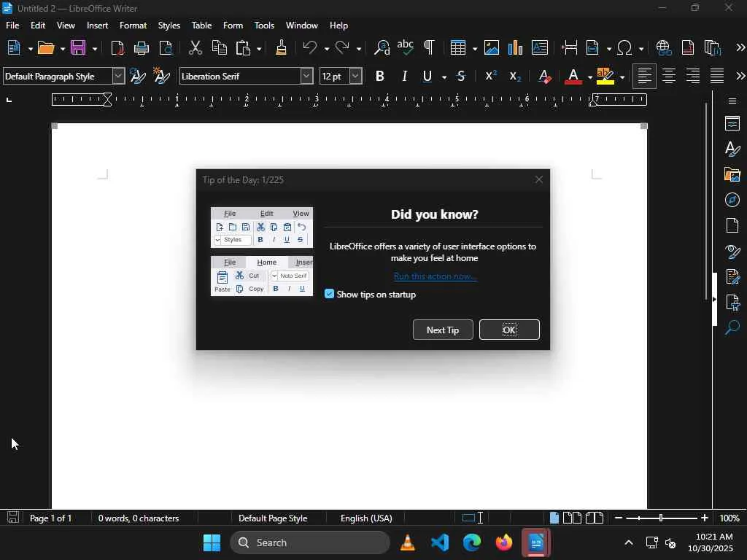Image resolution: width=747 pixels, height=560 pixels.
Task: Click OK in the tip dialog
Action: pos(509,330)
